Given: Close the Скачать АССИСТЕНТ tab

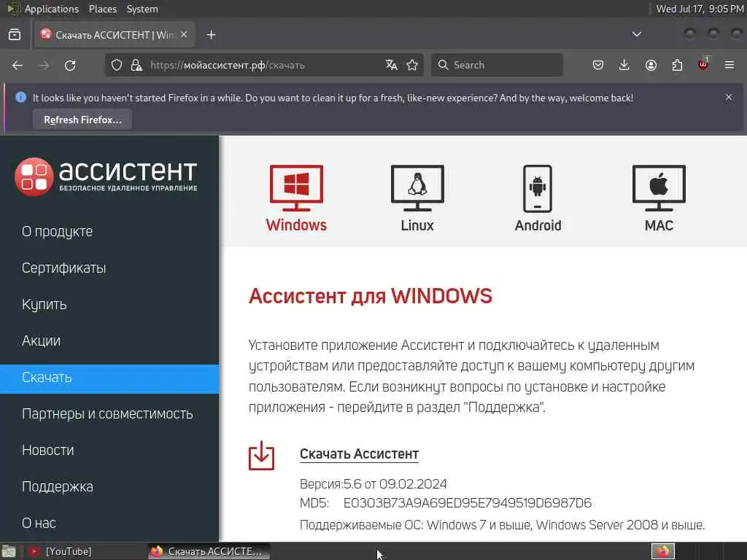Looking at the screenshot, I should pyautogui.click(x=184, y=34).
